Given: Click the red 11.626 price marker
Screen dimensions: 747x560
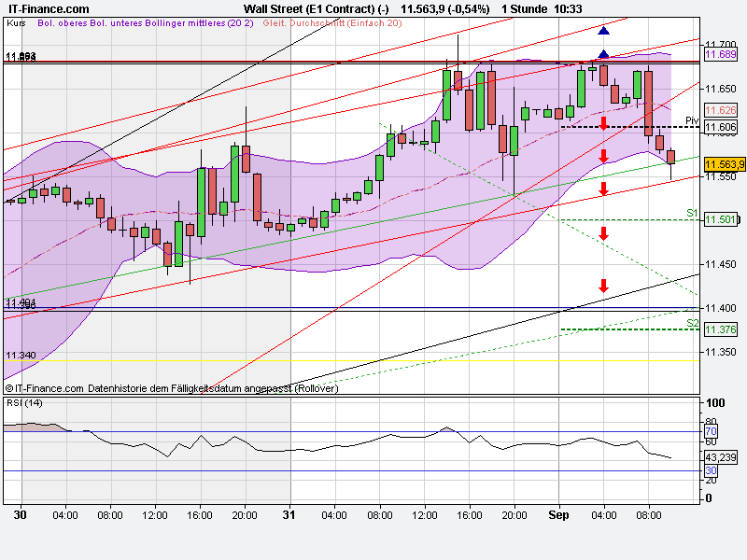Looking at the screenshot, I should coord(719,109).
